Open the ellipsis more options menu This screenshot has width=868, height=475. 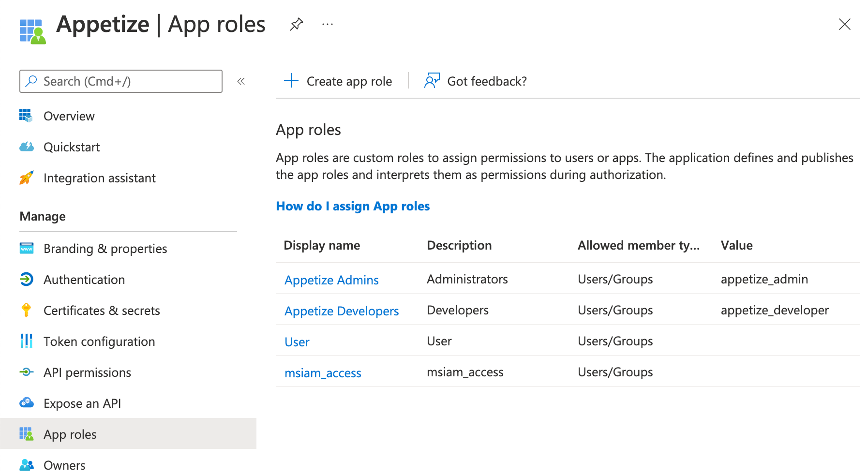coord(328,24)
